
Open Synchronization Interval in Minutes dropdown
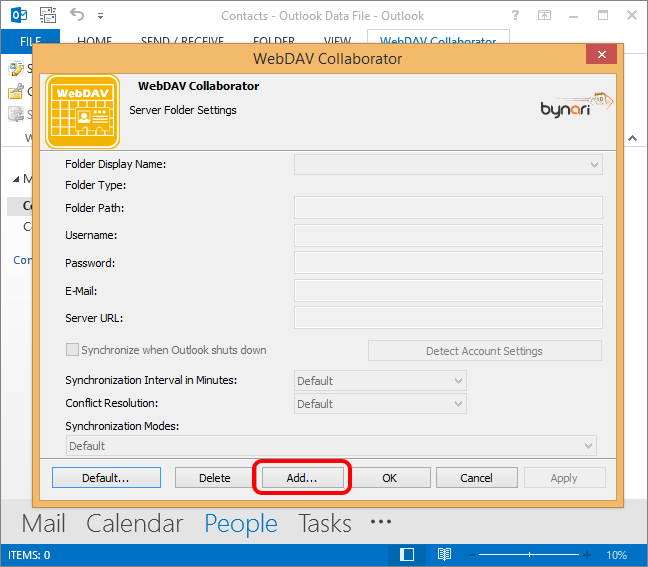tap(380, 381)
